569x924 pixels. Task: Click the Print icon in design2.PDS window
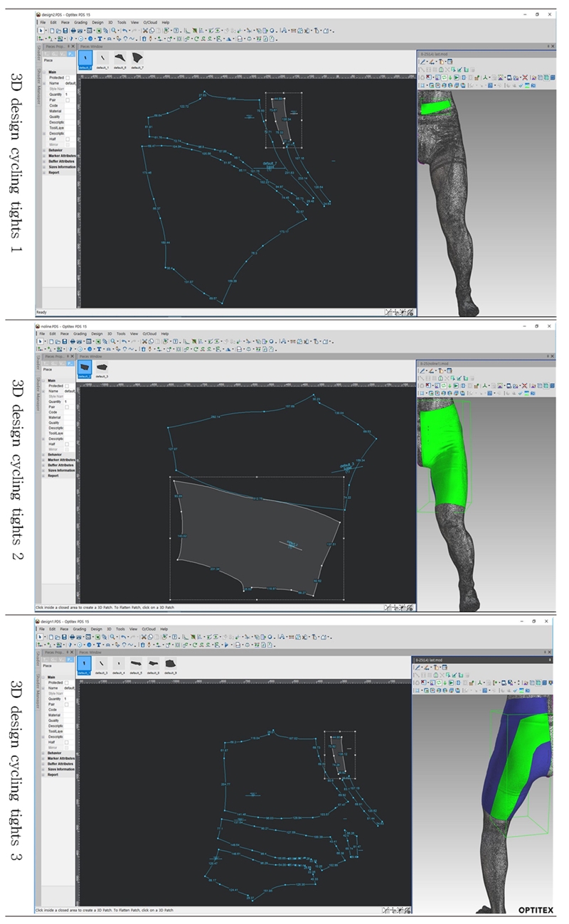[x=71, y=31]
